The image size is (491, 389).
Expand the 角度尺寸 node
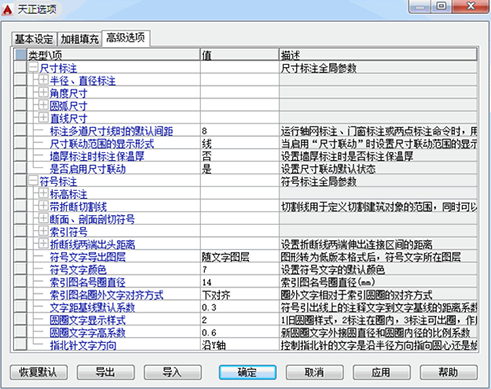(x=43, y=93)
